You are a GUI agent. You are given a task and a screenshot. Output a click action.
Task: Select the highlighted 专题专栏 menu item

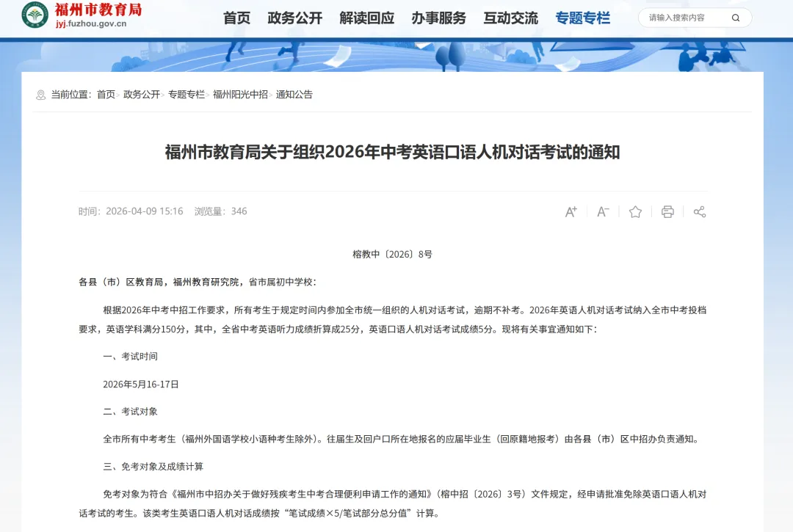tap(583, 18)
